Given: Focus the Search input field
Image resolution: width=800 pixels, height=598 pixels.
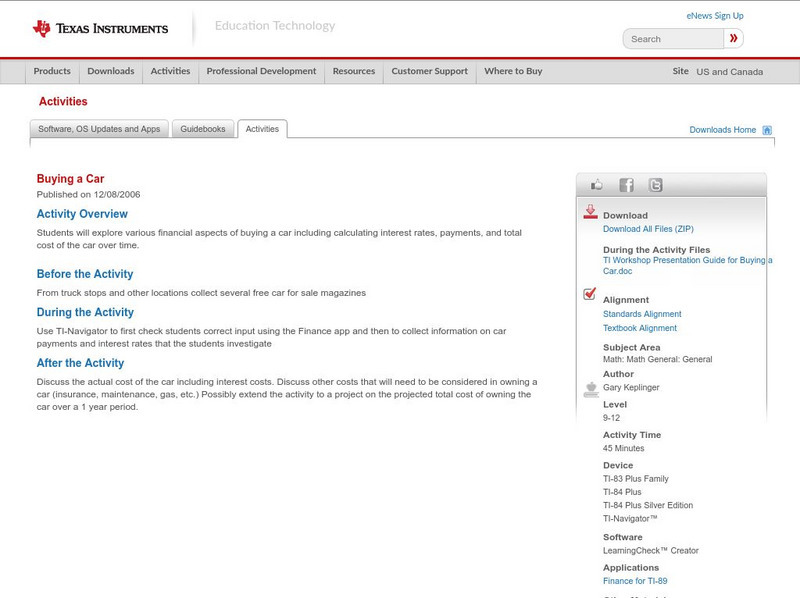Looking at the screenshot, I should point(673,39).
